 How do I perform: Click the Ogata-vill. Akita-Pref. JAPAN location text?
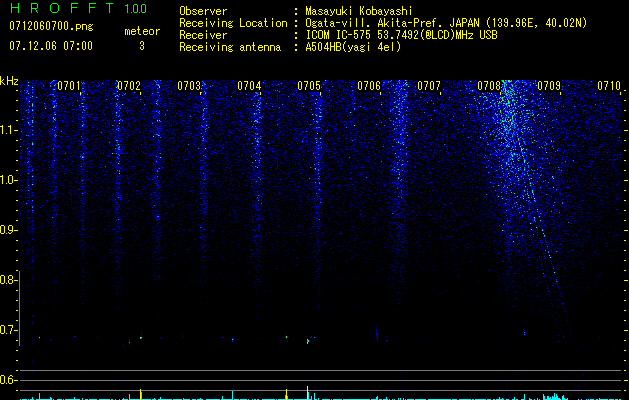pyautogui.click(x=446, y=23)
